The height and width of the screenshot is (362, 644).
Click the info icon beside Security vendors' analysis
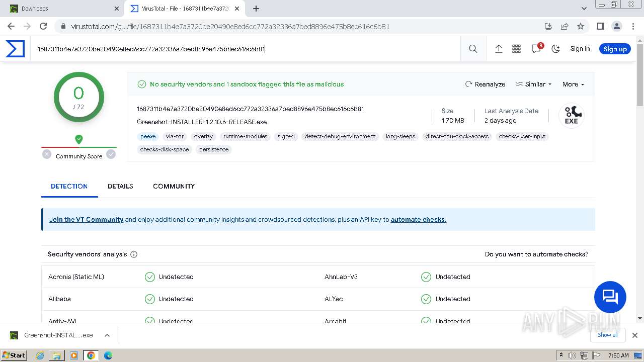coord(134,254)
